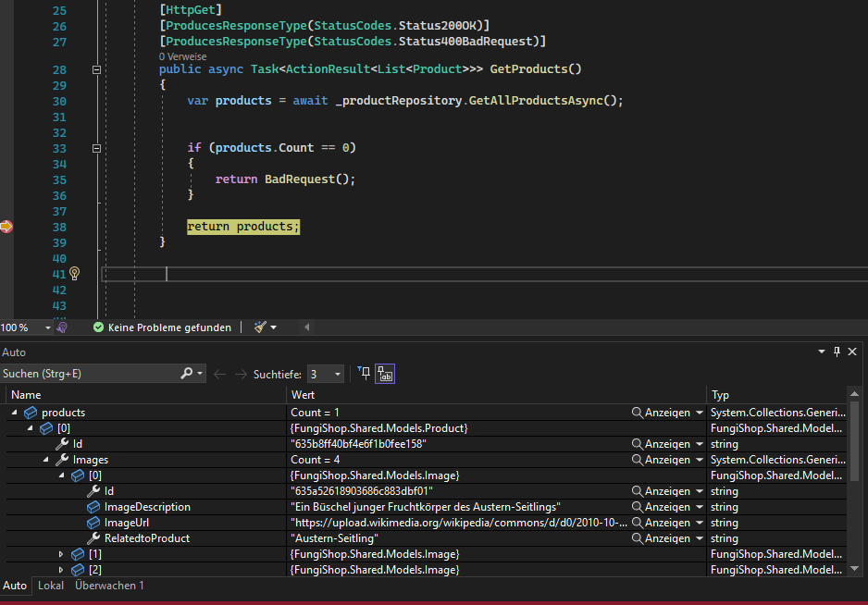Click the breakpoint arrow marker on line 38
This screenshot has width=868, height=605.
6,227
